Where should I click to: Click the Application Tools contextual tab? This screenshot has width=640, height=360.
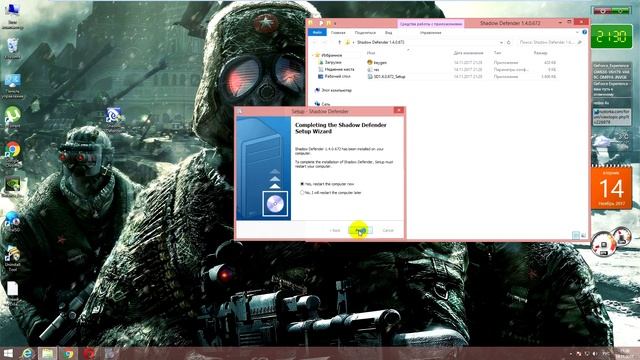pyautogui.click(x=431, y=24)
